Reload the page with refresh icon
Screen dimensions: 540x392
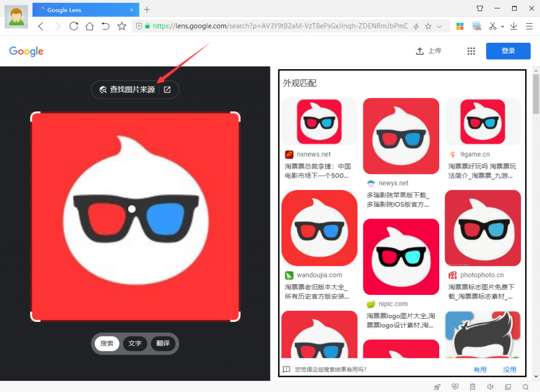pos(74,26)
